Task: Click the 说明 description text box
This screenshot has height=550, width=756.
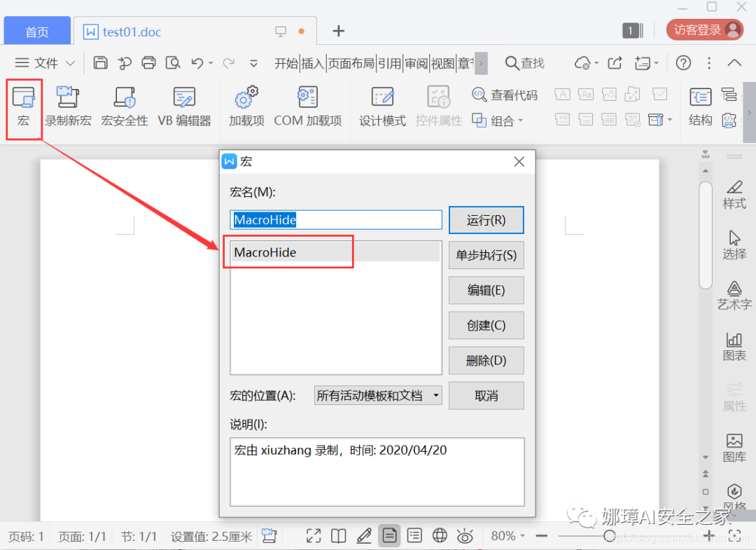Action: 377,472
